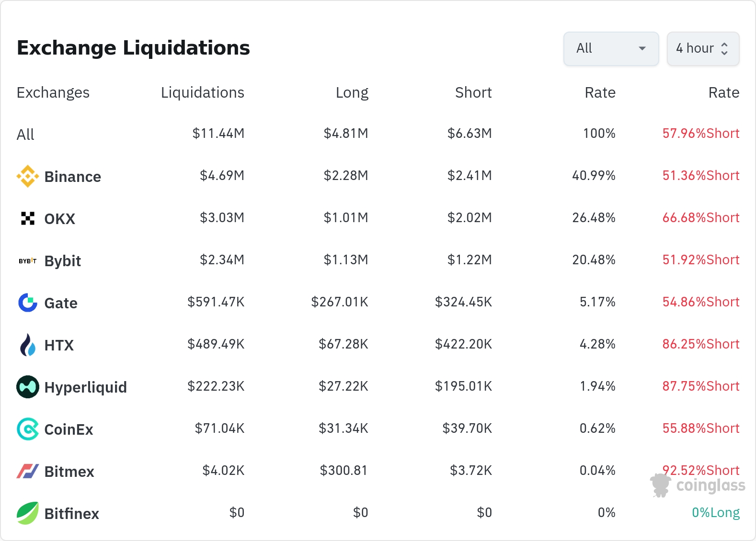Sort by the Short column header
This screenshot has width=756, height=541.
pos(473,92)
